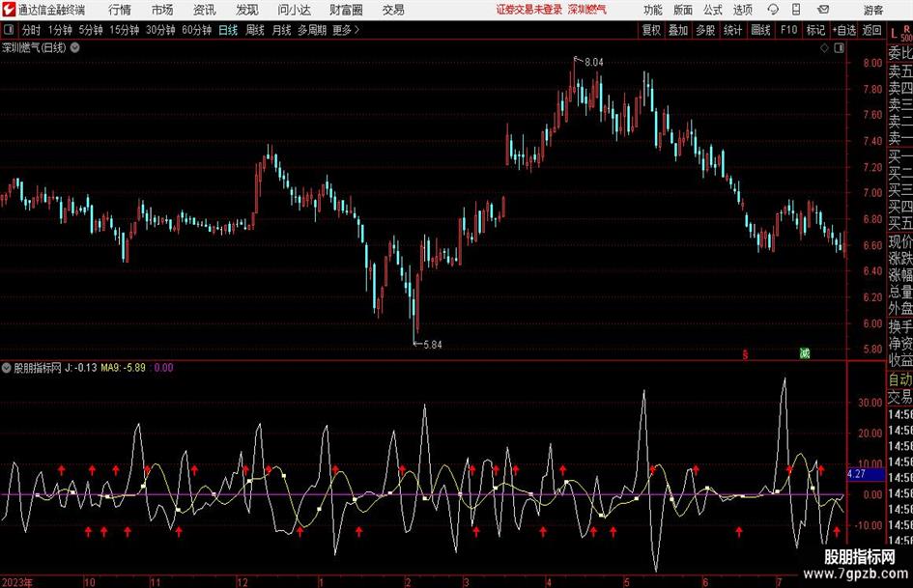The image size is (913, 588).
Task: Click the MA9: -5.89 indicator value
Action: 123,367
